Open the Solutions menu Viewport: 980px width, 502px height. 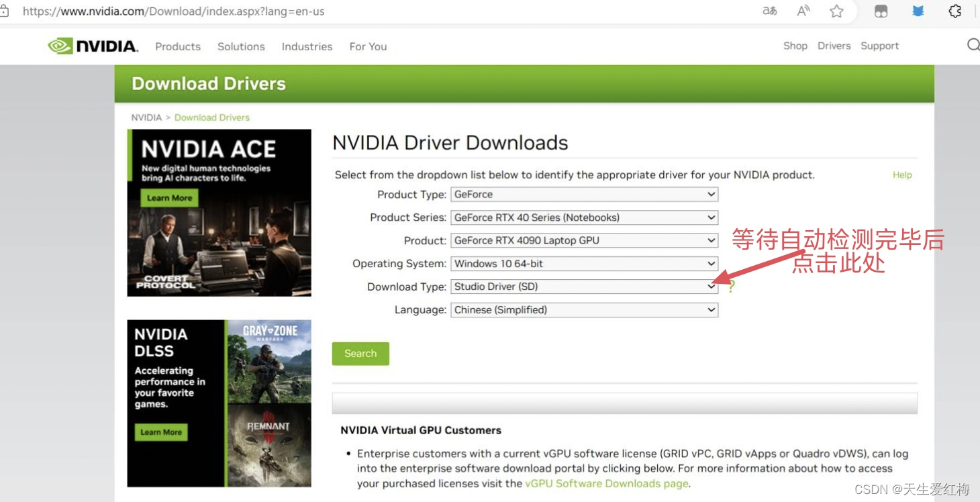coord(241,46)
